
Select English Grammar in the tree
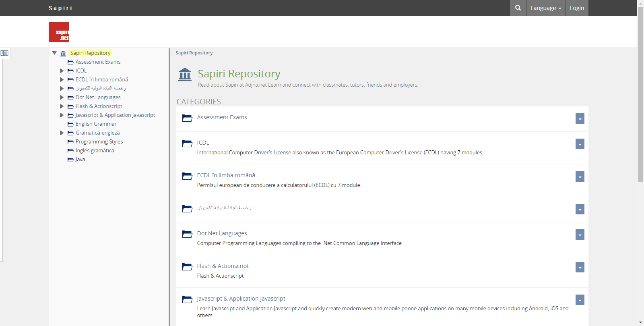[96, 124]
